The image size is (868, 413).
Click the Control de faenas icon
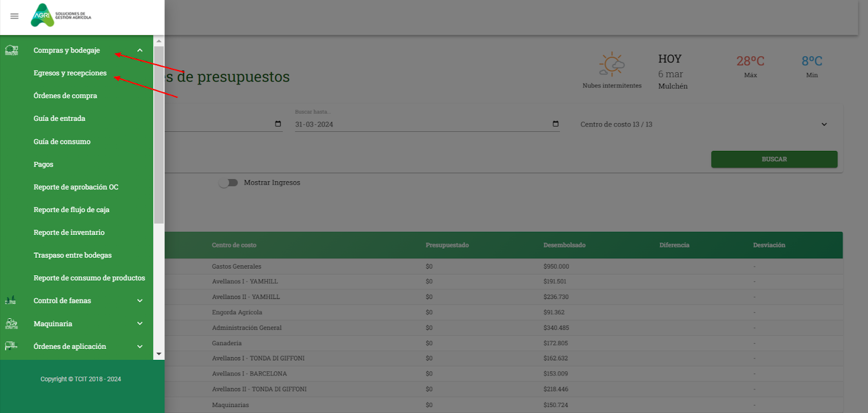point(10,300)
